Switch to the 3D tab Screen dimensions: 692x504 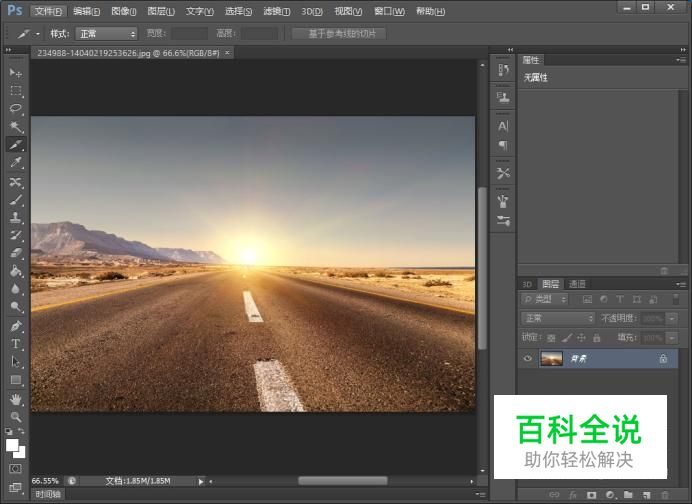[x=527, y=284]
